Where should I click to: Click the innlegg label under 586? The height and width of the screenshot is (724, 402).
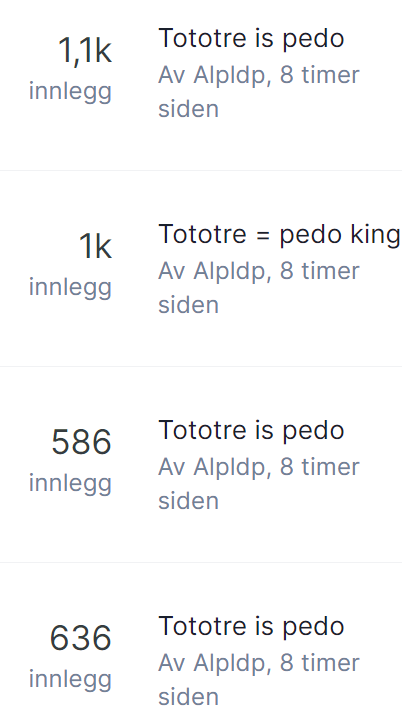(70, 483)
